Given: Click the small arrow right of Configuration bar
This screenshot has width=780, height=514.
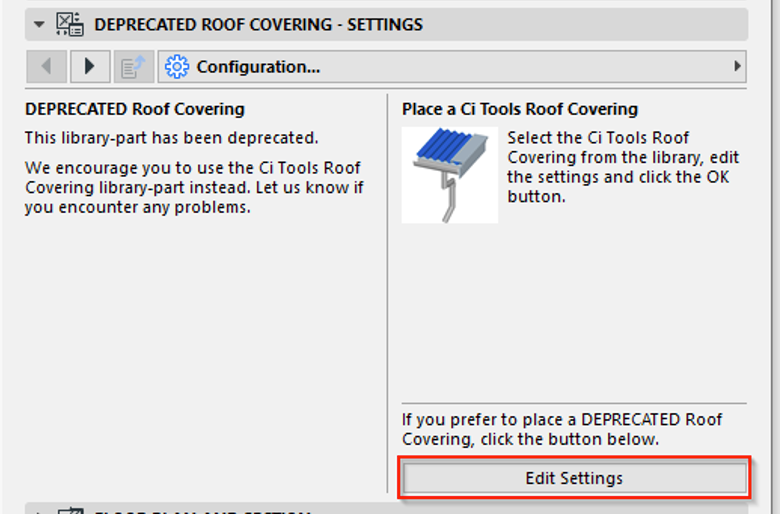Looking at the screenshot, I should point(737,66).
